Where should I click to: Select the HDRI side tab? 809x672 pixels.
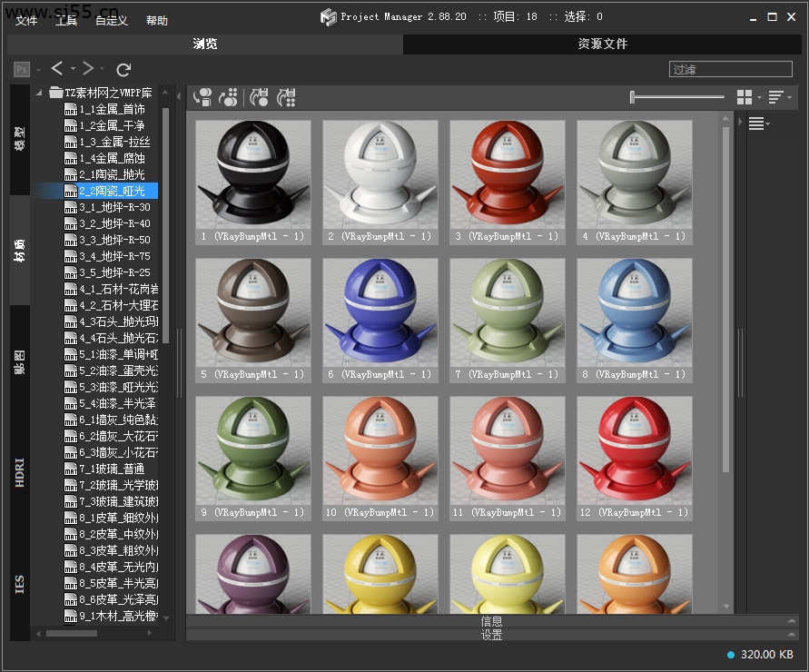[x=20, y=472]
